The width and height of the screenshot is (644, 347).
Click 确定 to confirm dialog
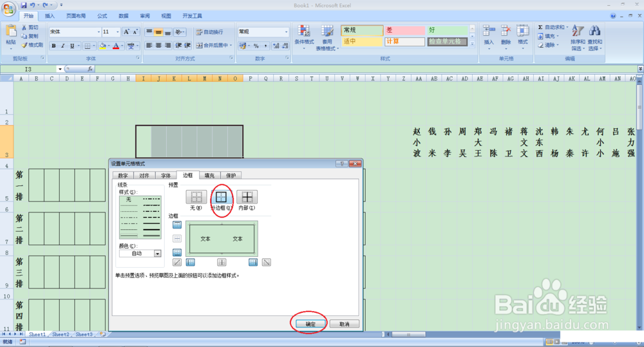pos(310,324)
